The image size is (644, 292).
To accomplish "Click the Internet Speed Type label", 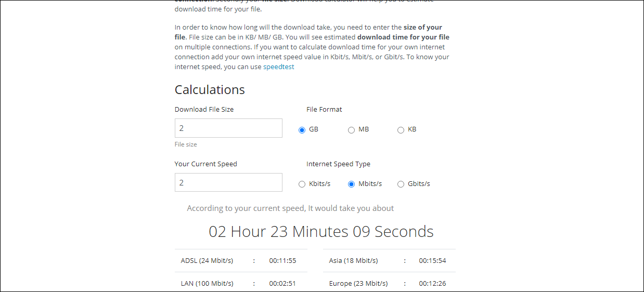I will coord(338,164).
